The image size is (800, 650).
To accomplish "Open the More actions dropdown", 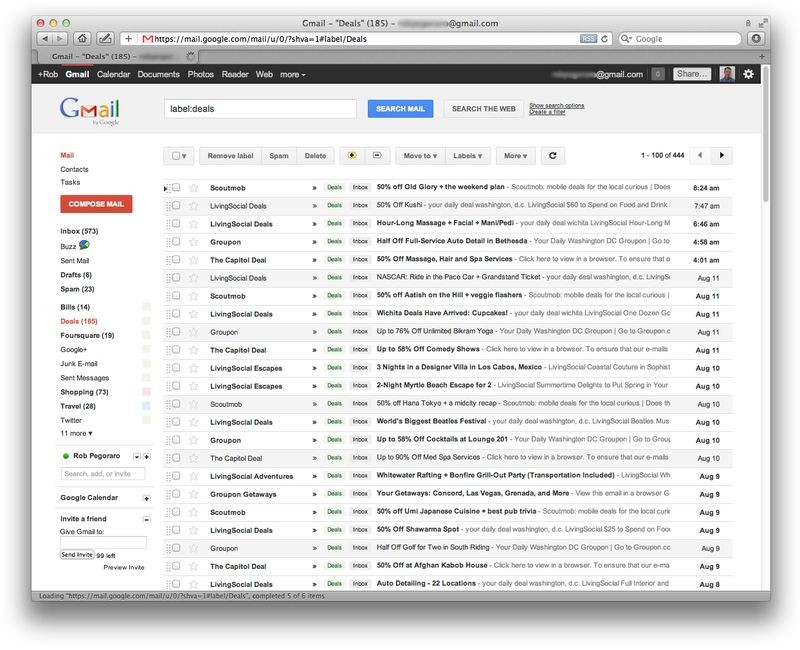I will (x=515, y=156).
